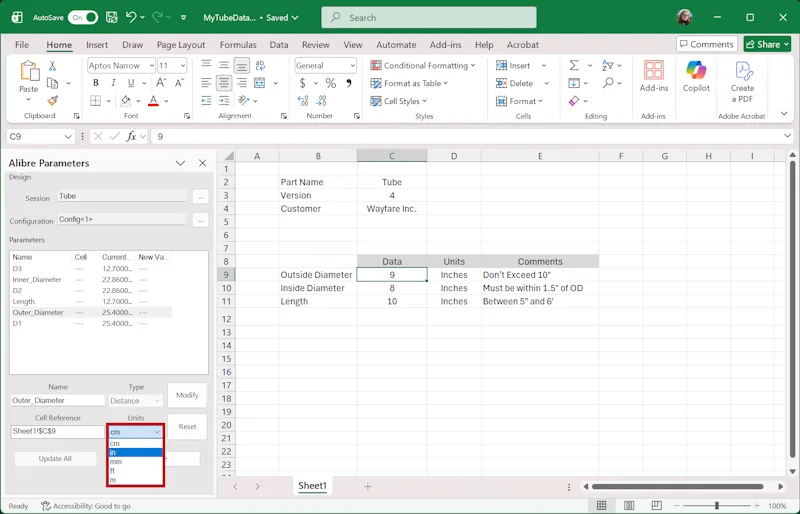Open the Formulas ribbon tab
Image resolution: width=800 pixels, height=514 pixels.
pos(238,45)
